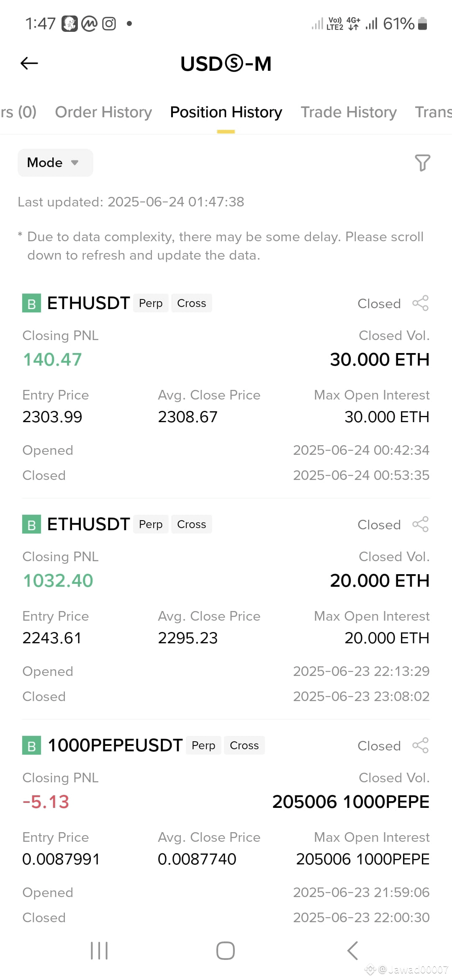
Task: Open the 1000PEPEUSDT pair title
Action: (115, 745)
